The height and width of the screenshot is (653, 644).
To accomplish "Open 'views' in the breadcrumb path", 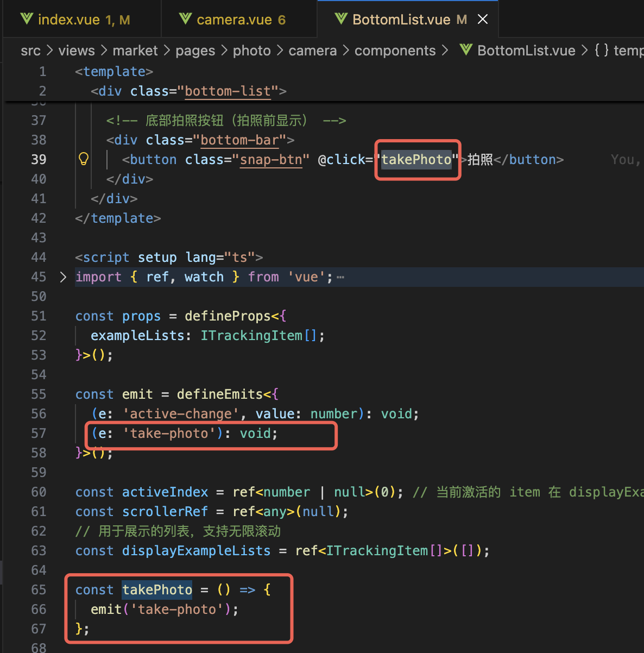I will point(77,51).
